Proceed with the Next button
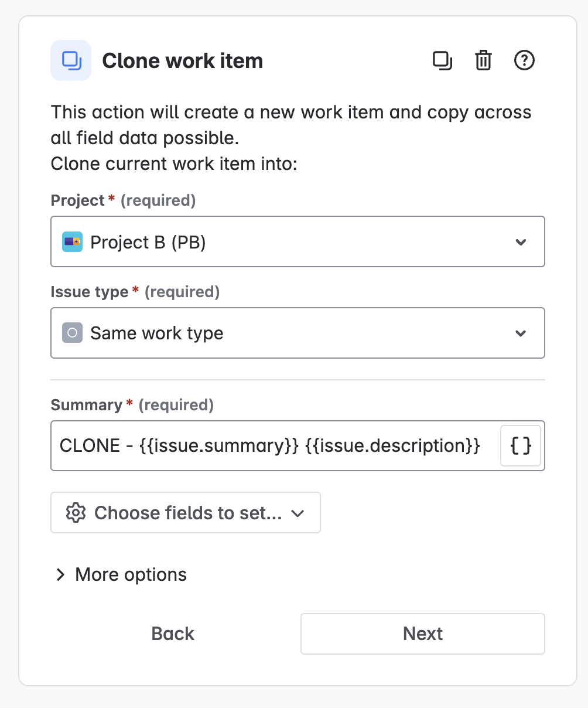588x708 pixels. click(x=423, y=634)
